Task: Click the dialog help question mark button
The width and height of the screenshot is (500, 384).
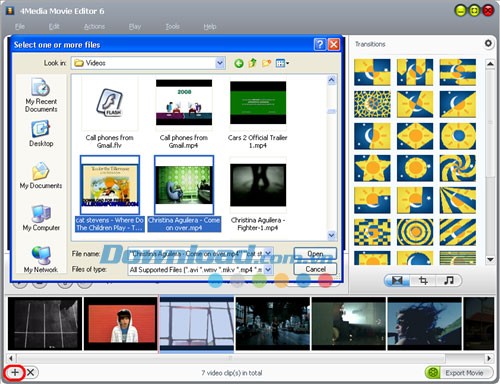Action: pyautogui.click(x=320, y=44)
